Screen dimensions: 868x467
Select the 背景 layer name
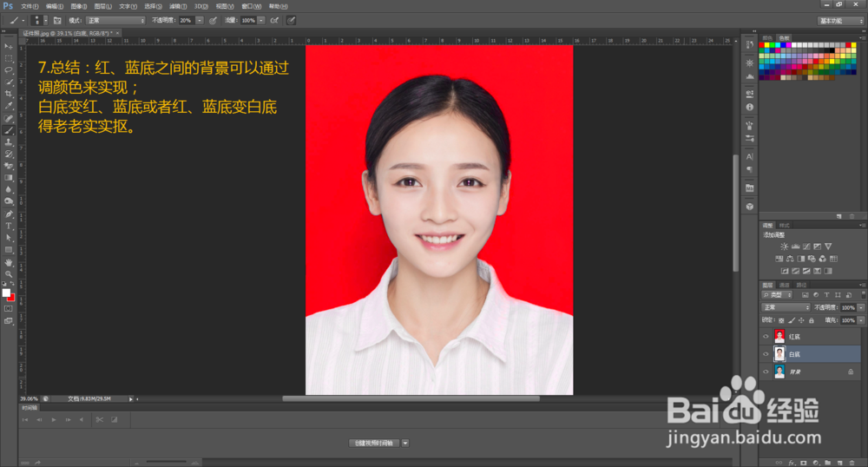(795, 372)
